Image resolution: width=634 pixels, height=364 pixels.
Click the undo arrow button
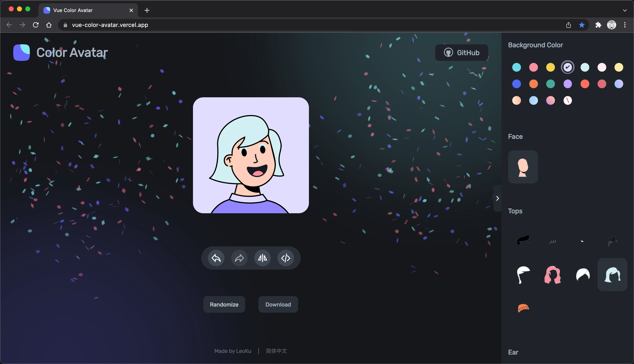(x=216, y=258)
